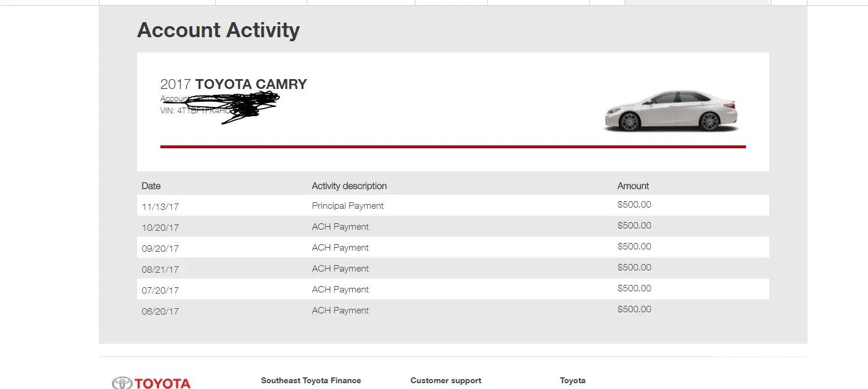Image resolution: width=868 pixels, height=389 pixels.
Task: Click the Amount column header
Action: [633, 186]
